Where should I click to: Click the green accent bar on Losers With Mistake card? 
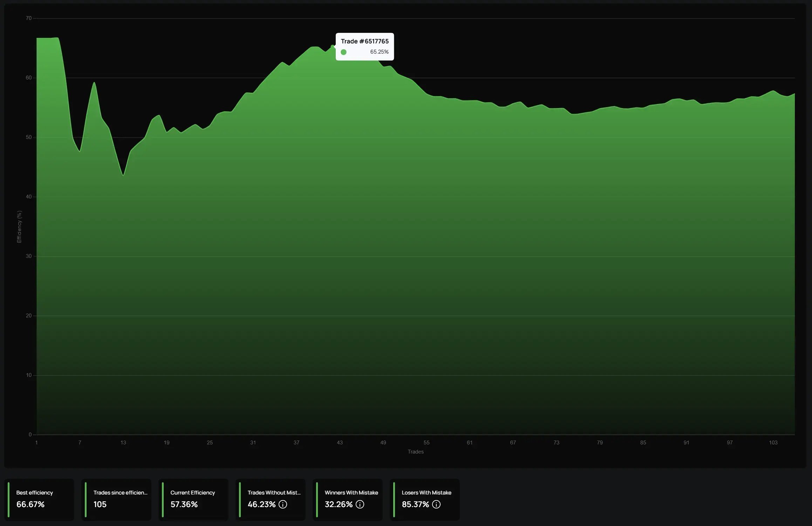coord(394,499)
